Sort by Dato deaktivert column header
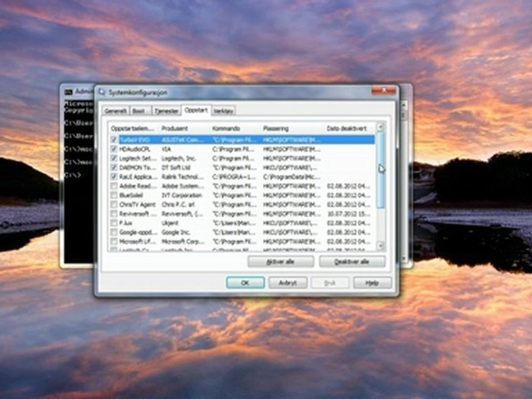532x399 pixels. 350,129
